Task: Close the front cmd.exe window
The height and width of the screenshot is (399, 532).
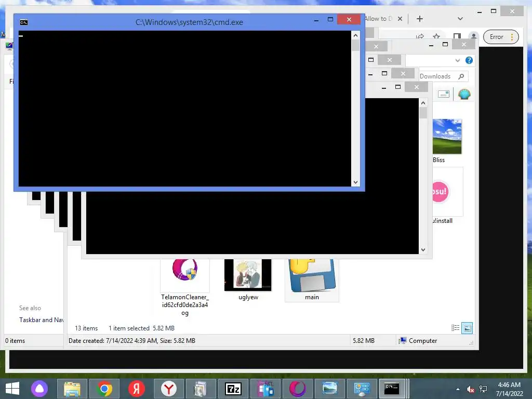Action: (349, 19)
